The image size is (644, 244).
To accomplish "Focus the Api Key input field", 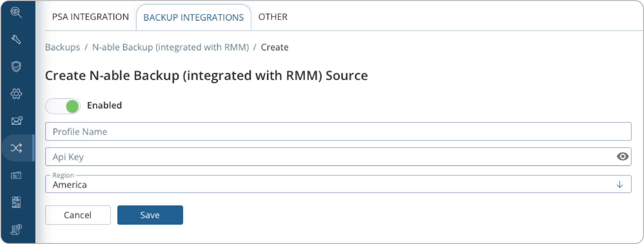I will (x=338, y=157).
